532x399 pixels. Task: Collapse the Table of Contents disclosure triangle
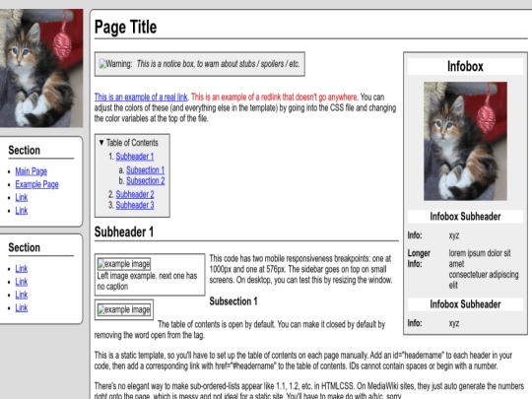(x=101, y=143)
